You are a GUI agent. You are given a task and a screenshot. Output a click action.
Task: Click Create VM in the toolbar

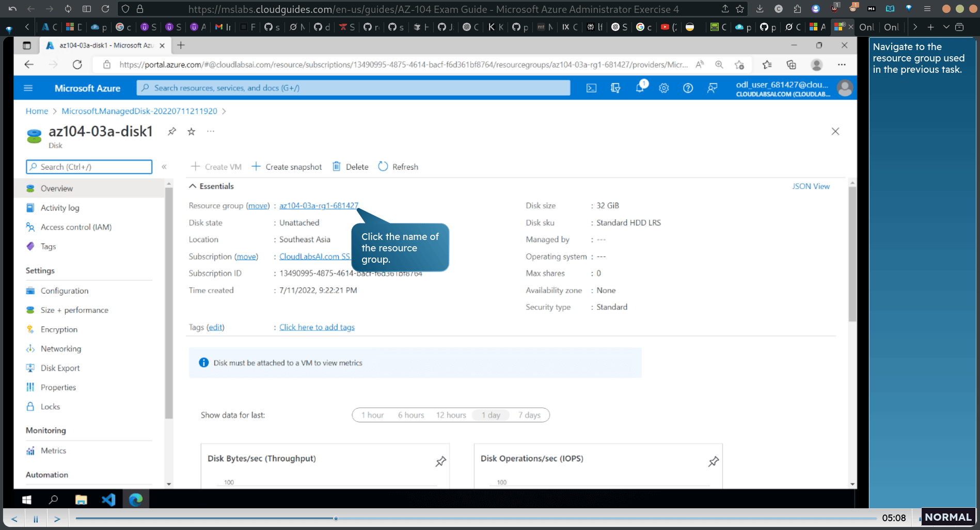click(x=216, y=167)
